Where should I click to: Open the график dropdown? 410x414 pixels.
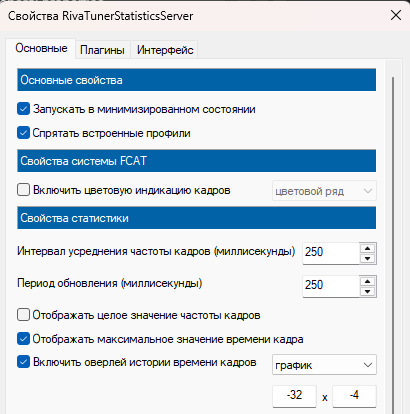(x=324, y=365)
